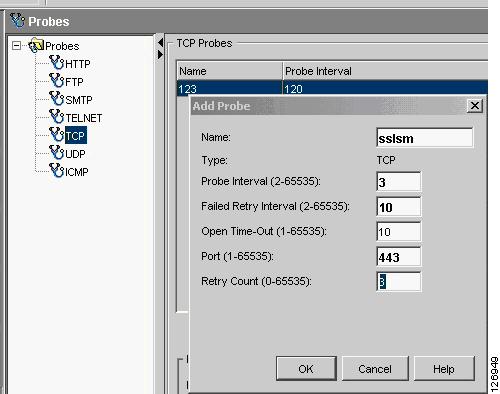
Task: Click the right-pointing pane expand arrow
Action: (x=160, y=54)
